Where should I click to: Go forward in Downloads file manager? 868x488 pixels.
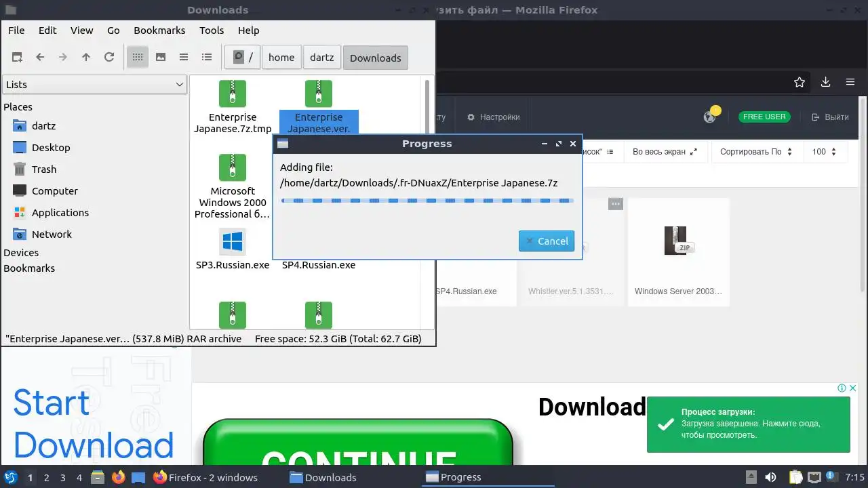(x=63, y=58)
